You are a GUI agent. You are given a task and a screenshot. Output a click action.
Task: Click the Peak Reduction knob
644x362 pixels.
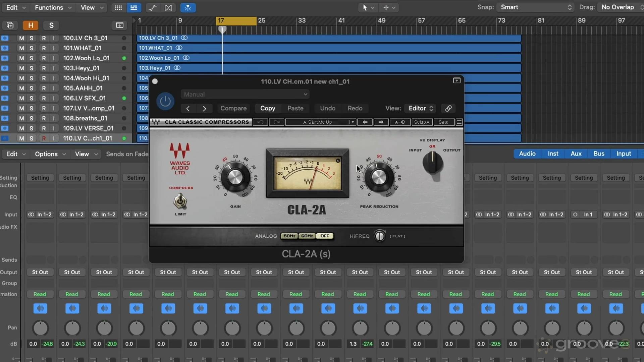pos(379,177)
